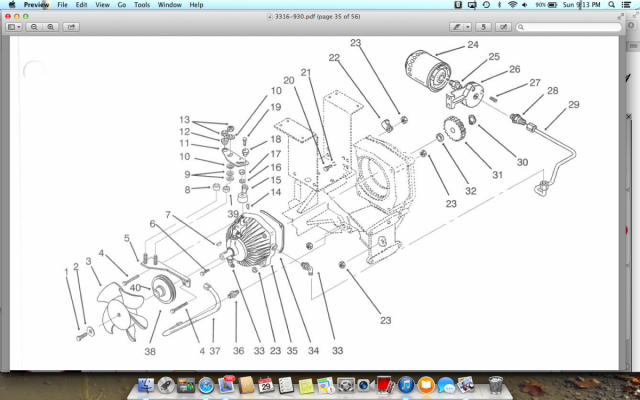Click the Wi-Fi status icon
Viewport: 640px width, 400px height.
coord(511,5)
